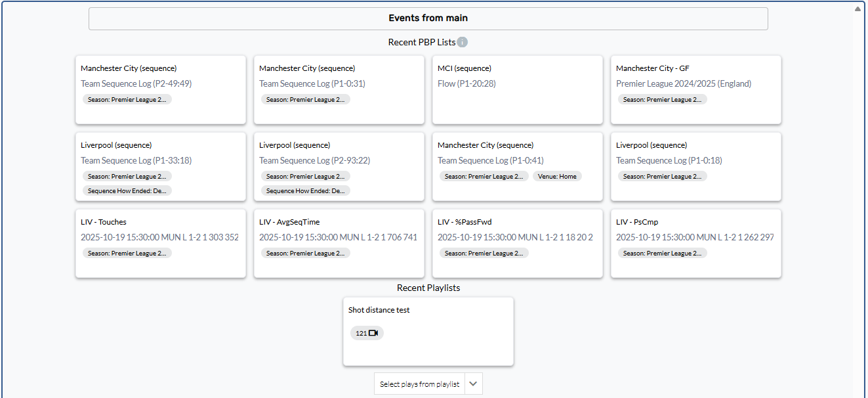Viewport: 868px width, 398px height.
Task: Click Season chip on LIV - AvgSeqTime card
Action: (x=306, y=253)
